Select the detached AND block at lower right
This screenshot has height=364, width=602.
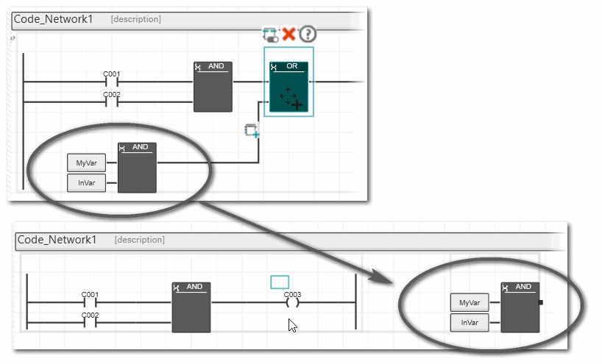click(520, 307)
